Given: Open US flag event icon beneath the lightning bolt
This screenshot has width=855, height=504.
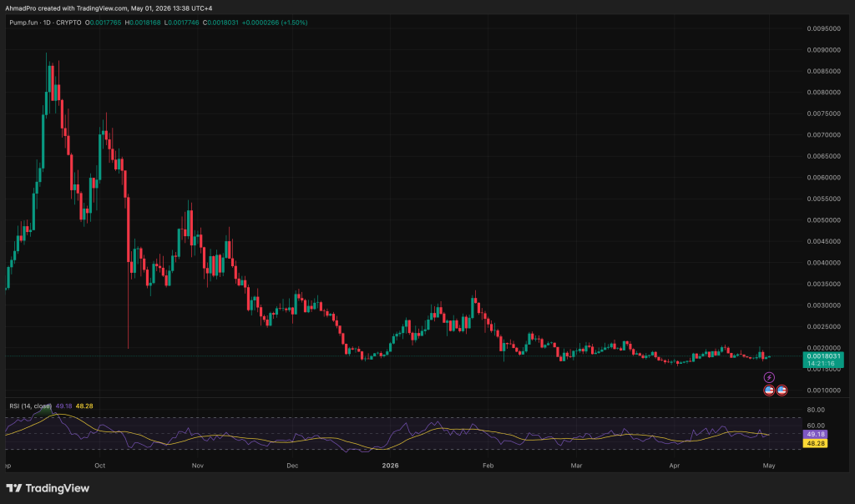Looking at the screenshot, I should click(x=769, y=391).
